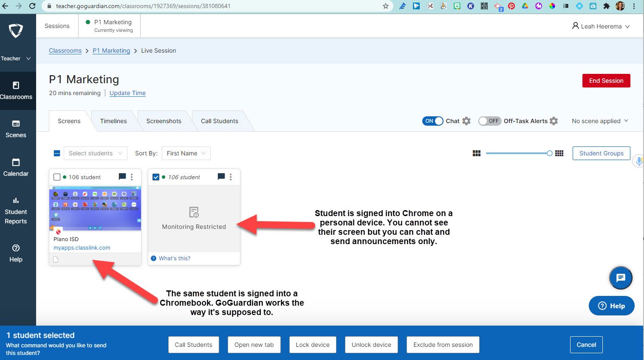The image size is (644, 360).
Task: Click Exclude from session command
Action: click(443, 345)
